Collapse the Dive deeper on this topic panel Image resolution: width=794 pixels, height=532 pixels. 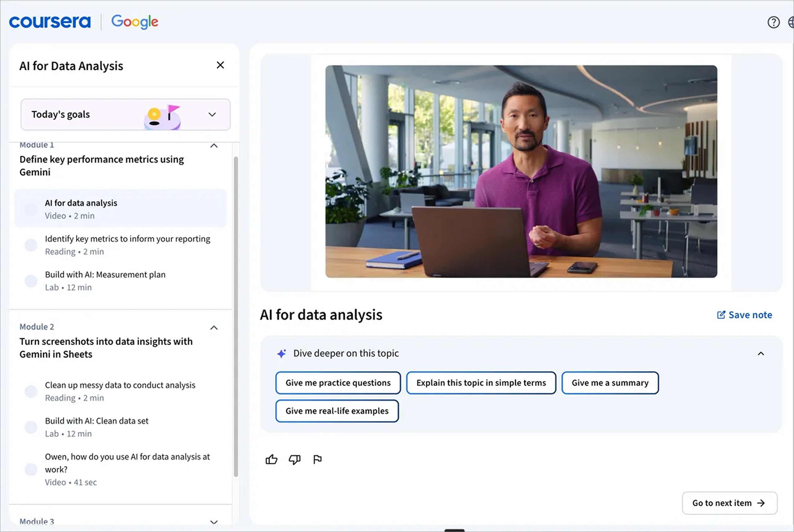click(x=761, y=353)
